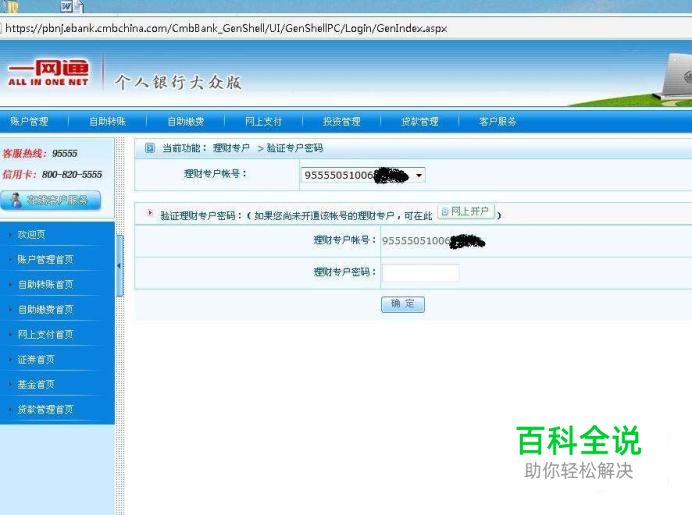Click the Word icon at top

point(67,6)
